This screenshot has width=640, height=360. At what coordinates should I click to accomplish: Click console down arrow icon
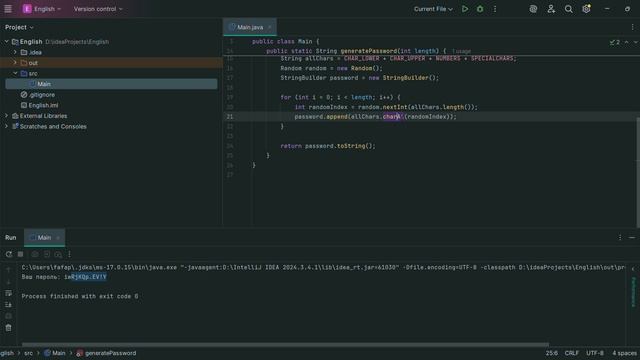[8, 282]
